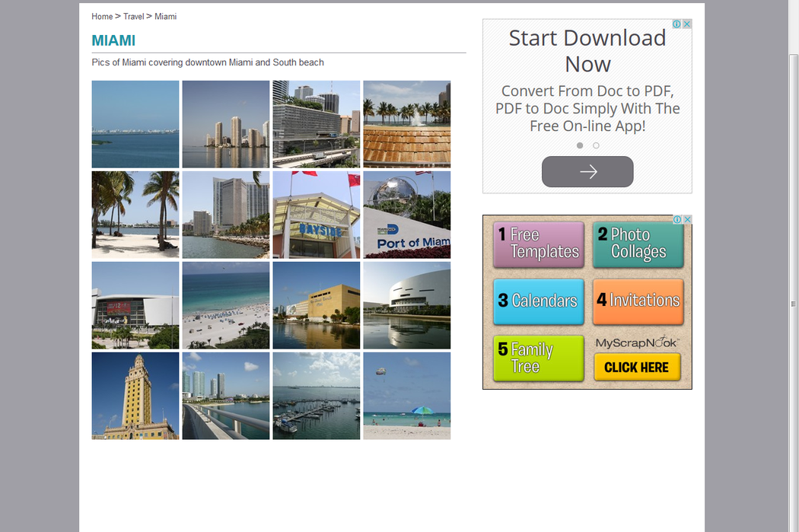Select the orange Invitations button

(x=638, y=301)
